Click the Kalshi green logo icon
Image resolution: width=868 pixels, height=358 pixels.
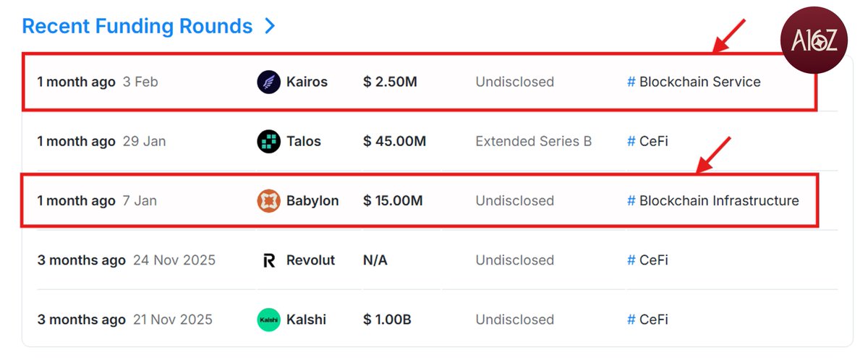pyautogui.click(x=268, y=319)
